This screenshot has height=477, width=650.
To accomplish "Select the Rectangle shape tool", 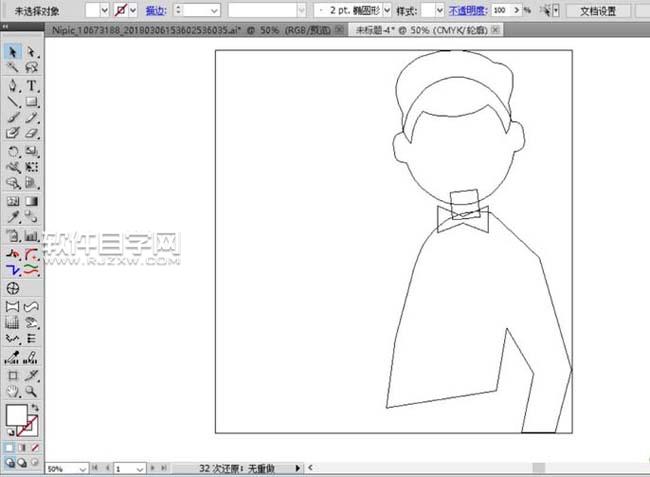I will (32, 101).
